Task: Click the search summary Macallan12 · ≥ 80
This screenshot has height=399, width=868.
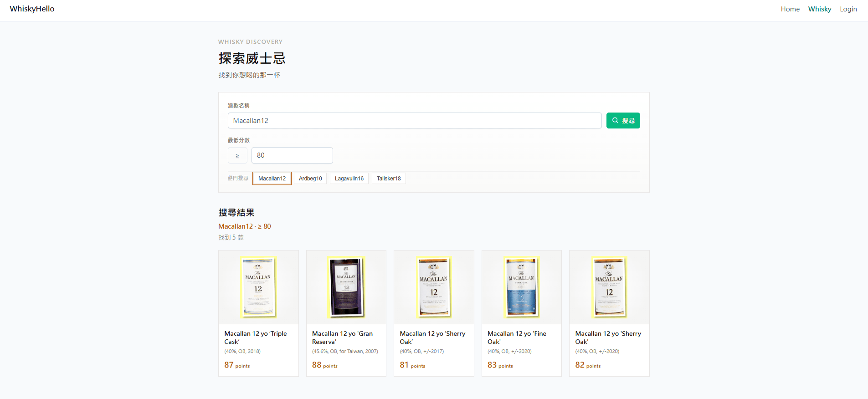Action: 245,226
